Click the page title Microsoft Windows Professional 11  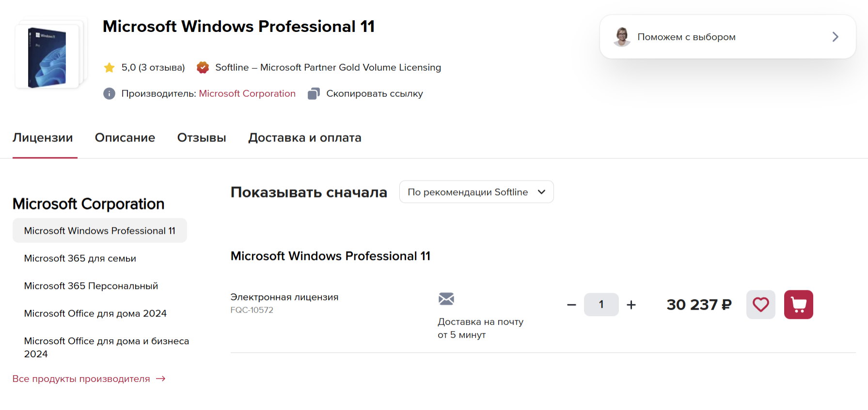pyautogui.click(x=239, y=26)
